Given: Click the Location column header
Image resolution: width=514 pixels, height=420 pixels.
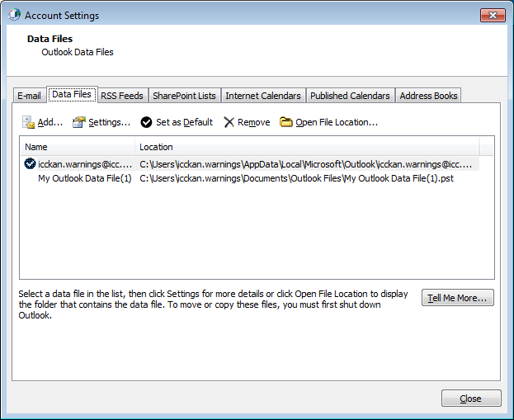Looking at the screenshot, I should coord(307,147).
